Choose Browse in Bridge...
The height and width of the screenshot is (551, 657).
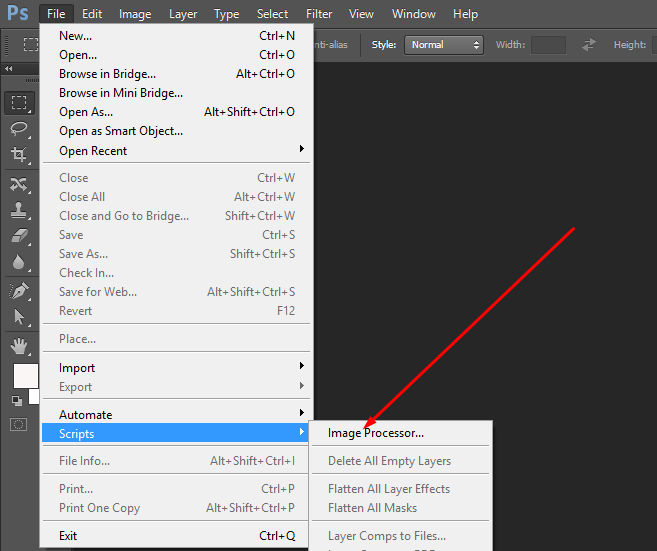176,74
